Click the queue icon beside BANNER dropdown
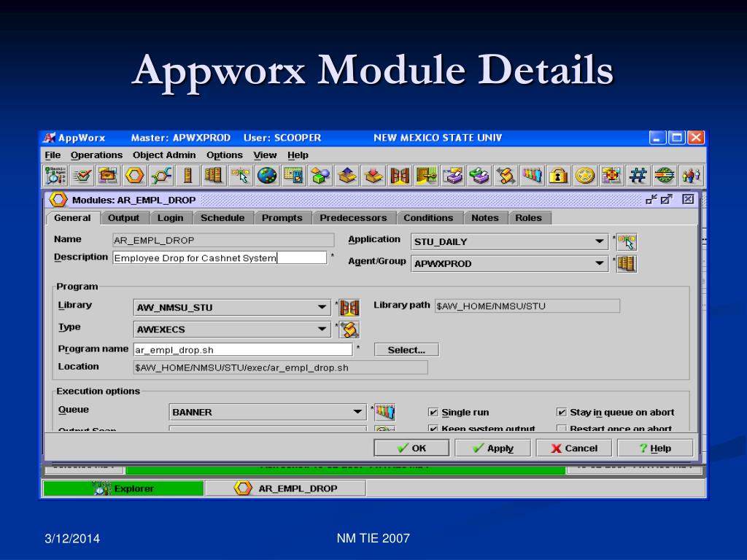The width and height of the screenshot is (747, 560). tap(385, 412)
